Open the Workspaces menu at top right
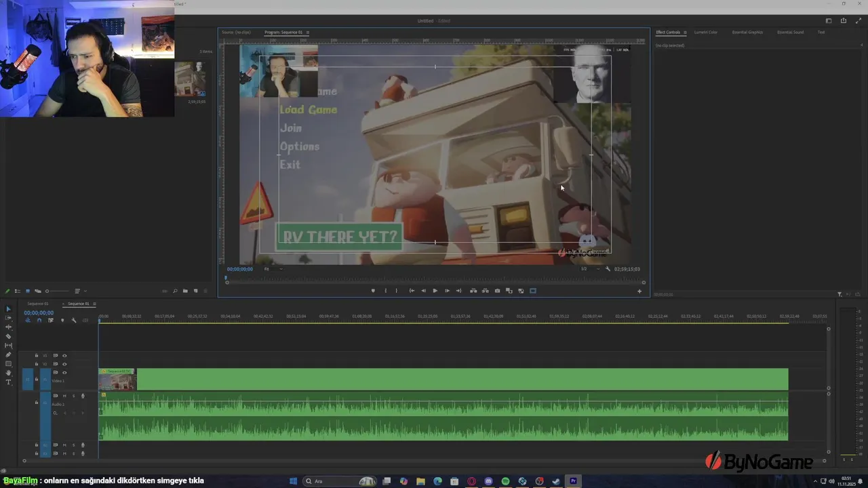The height and width of the screenshot is (488, 868). (828, 21)
